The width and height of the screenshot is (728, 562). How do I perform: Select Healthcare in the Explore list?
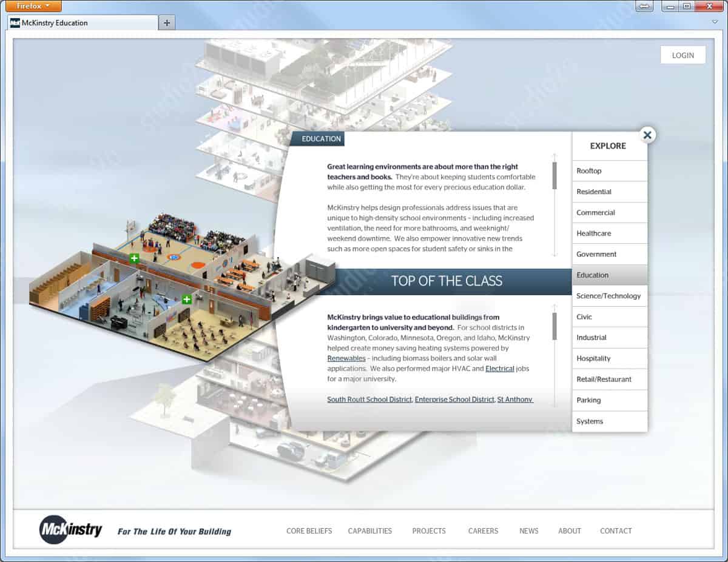(x=610, y=233)
